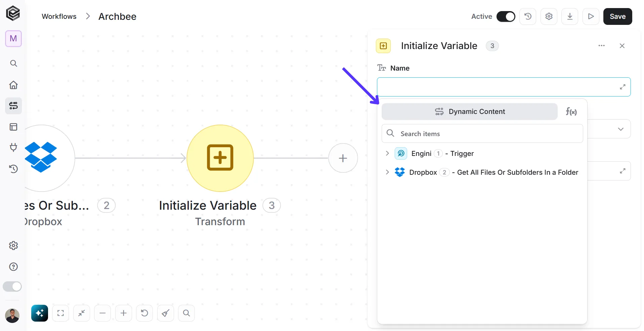This screenshot has width=644, height=331.
Task: Open workflow settings gear in top bar
Action: click(549, 16)
